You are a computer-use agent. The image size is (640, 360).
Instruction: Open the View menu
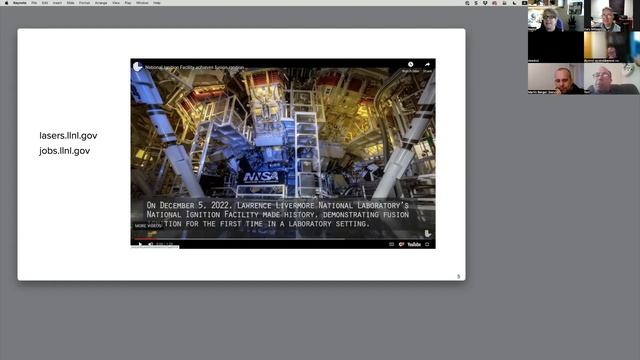click(x=116, y=3)
